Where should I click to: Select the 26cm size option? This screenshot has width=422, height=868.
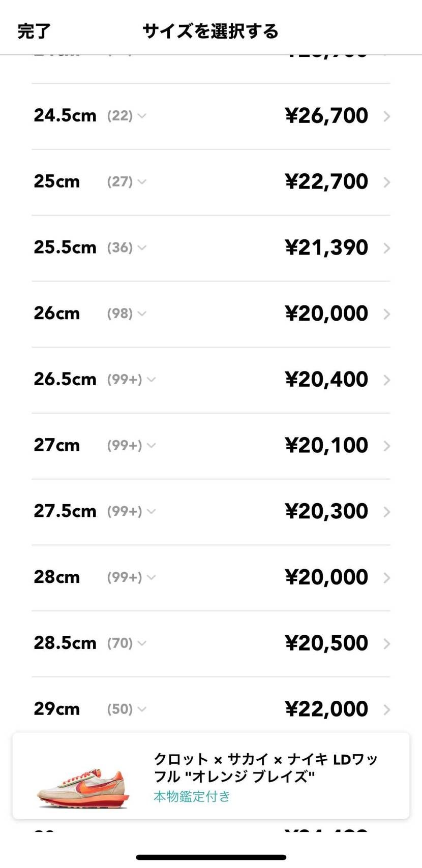(57, 314)
